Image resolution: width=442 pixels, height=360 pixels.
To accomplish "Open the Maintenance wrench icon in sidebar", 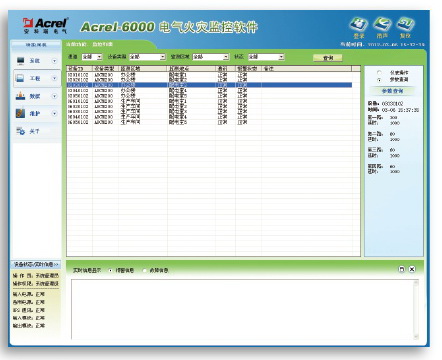I will point(20,113).
